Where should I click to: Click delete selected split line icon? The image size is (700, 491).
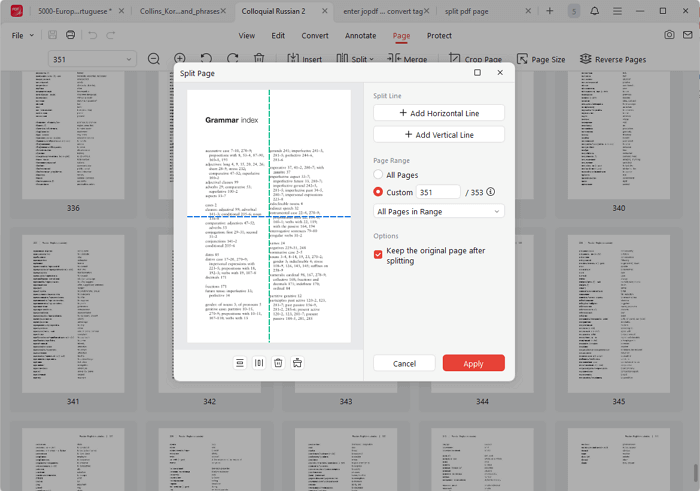[x=278, y=363]
